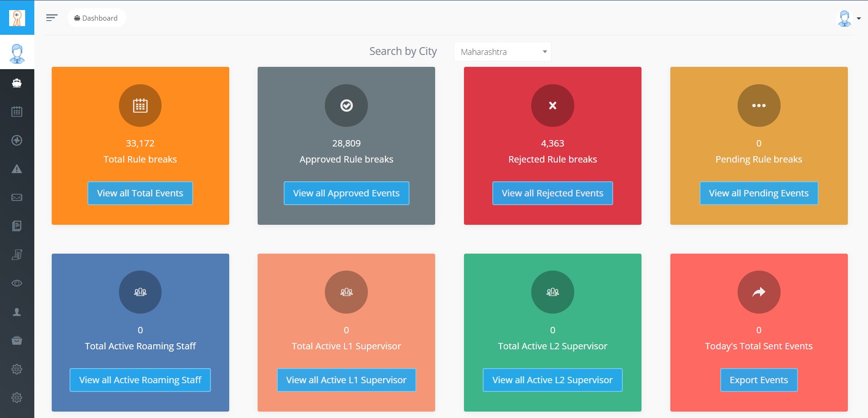Screen dimensions: 868x418
Task: Click the group icon on the L1 Supervisor card
Action: click(346, 292)
